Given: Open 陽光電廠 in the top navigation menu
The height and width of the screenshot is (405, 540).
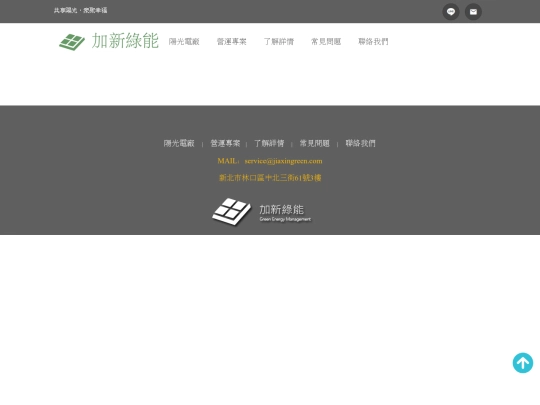Looking at the screenshot, I should pyautogui.click(x=184, y=42).
